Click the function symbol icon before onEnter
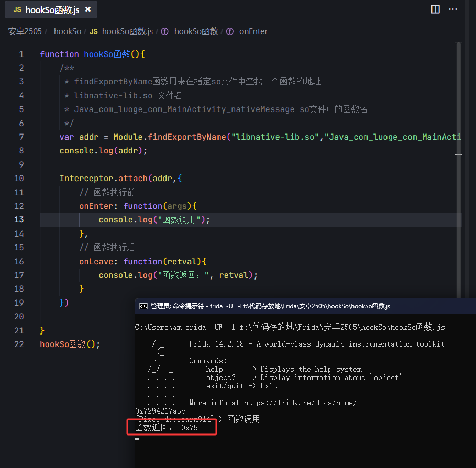This screenshot has height=468, width=476. point(230,31)
